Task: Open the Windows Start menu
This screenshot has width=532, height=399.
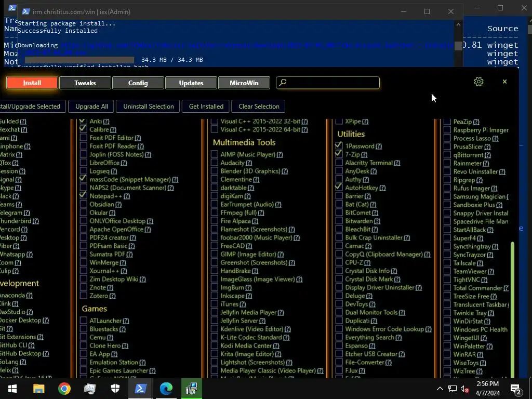Action: pyautogui.click(x=12, y=389)
